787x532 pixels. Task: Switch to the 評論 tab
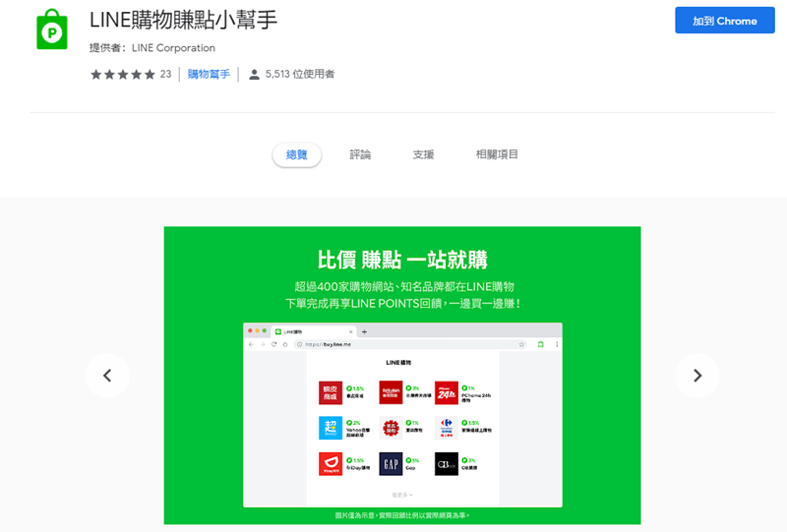click(360, 155)
